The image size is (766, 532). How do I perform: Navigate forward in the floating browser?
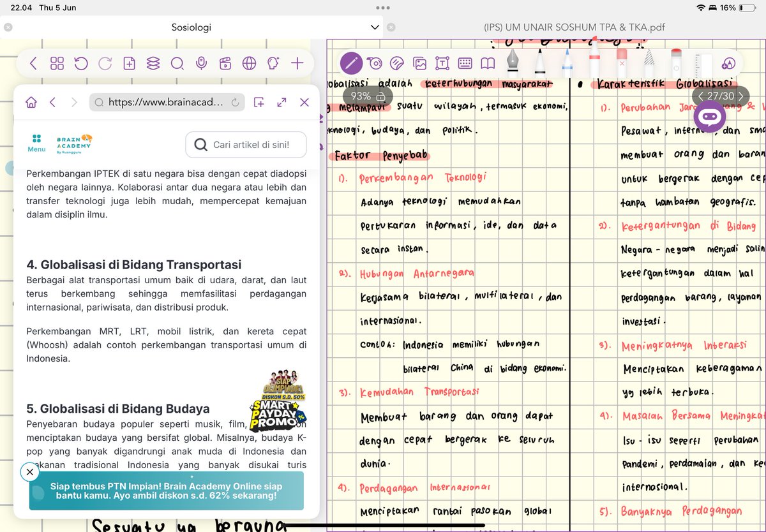tap(73, 102)
